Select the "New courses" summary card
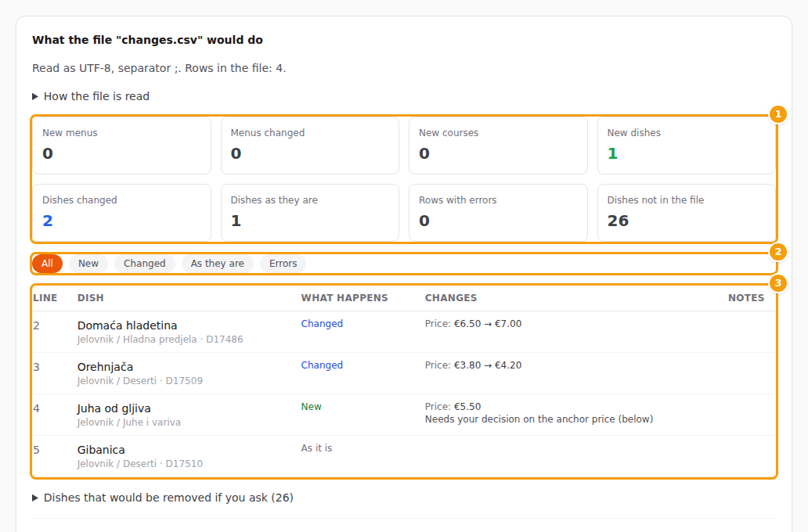This screenshot has height=532, width=808. pyautogui.click(x=498, y=146)
